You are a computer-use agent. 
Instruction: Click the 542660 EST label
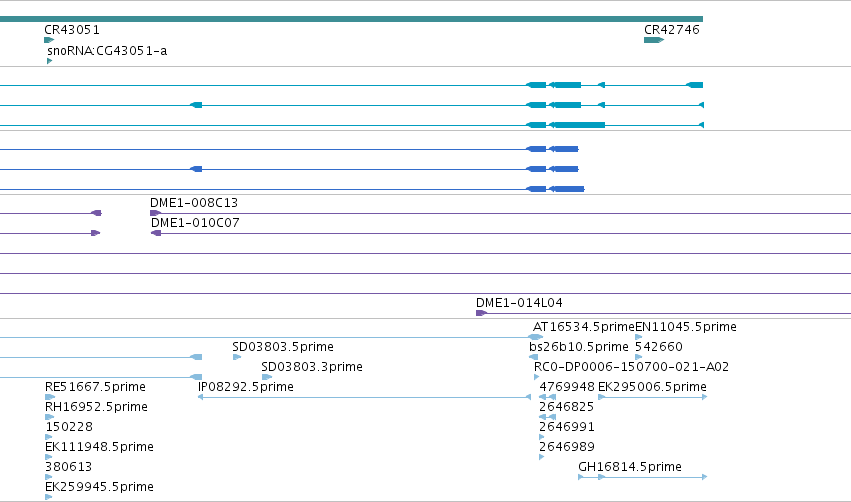(x=658, y=347)
